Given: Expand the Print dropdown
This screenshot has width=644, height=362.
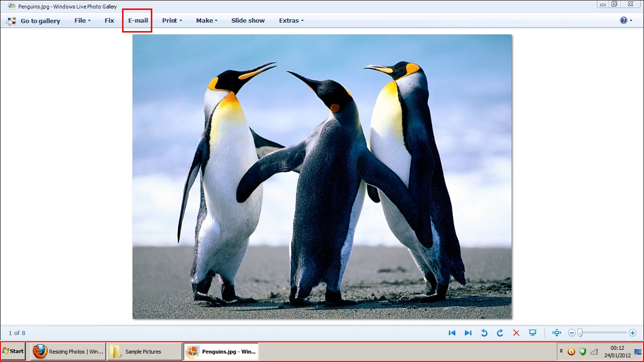Looking at the screenshot, I should pyautogui.click(x=172, y=20).
